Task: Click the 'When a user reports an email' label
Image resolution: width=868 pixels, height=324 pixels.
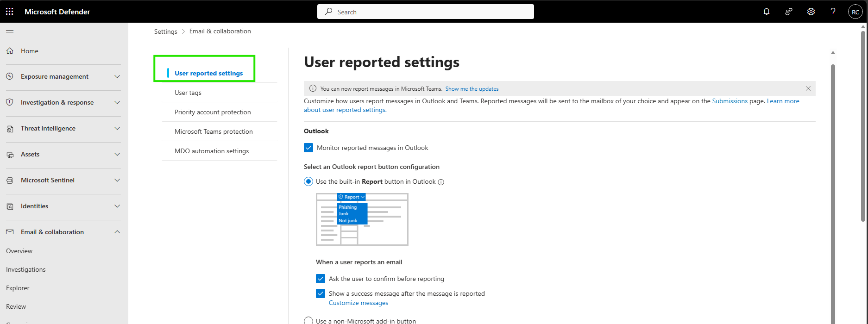Action: point(359,262)
